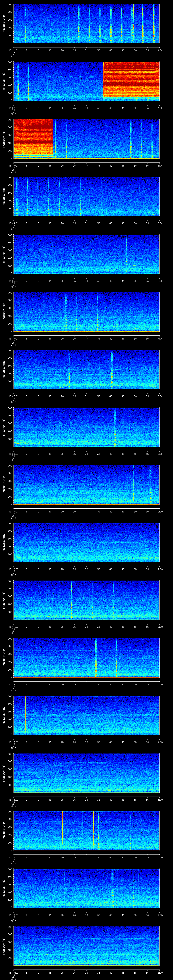The image size is (173, 980).
Task: Select the spectrogram plot starting at 15:16:00
Action: [87, 888]
